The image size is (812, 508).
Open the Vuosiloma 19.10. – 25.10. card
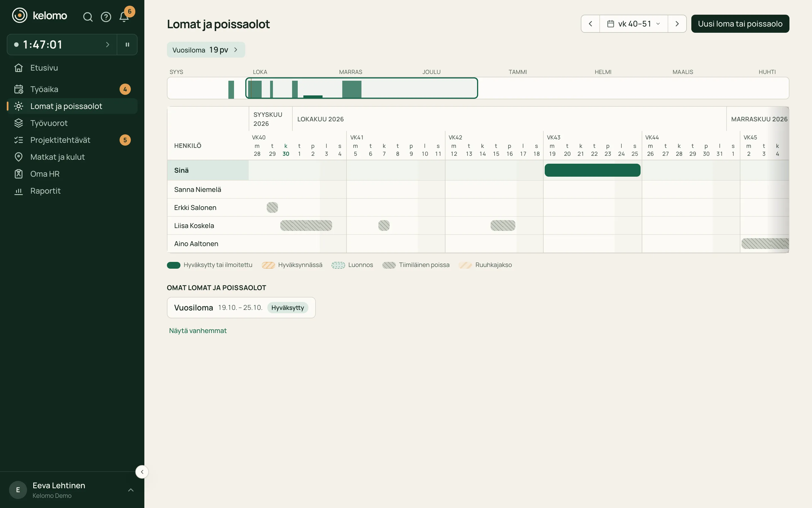coord(241,307)
